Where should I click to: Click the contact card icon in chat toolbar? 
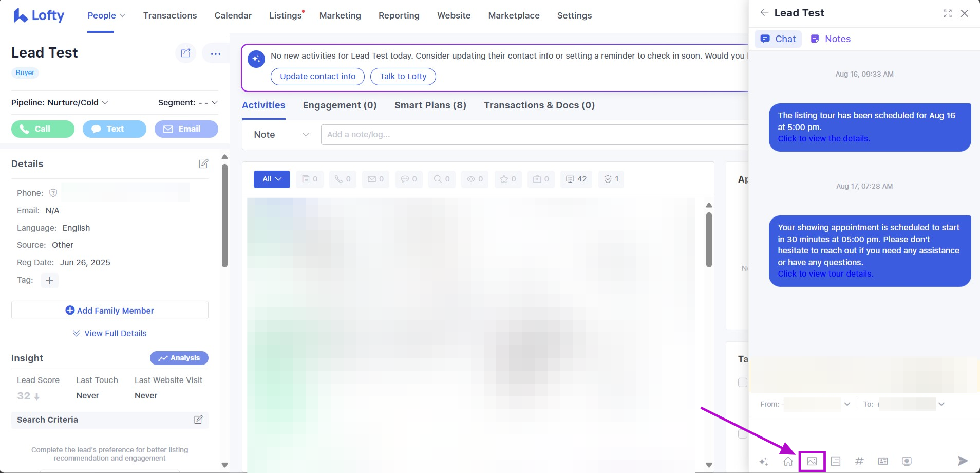(x=883, y=461)
